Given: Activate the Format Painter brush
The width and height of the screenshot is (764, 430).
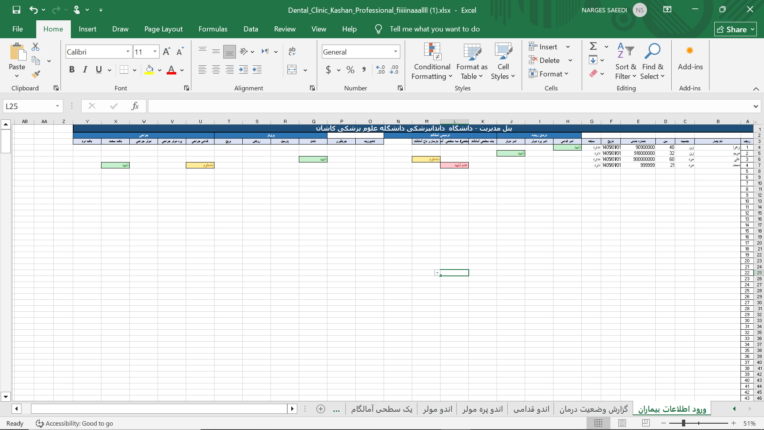Looking at the screenshot, I should coord(36,74).
